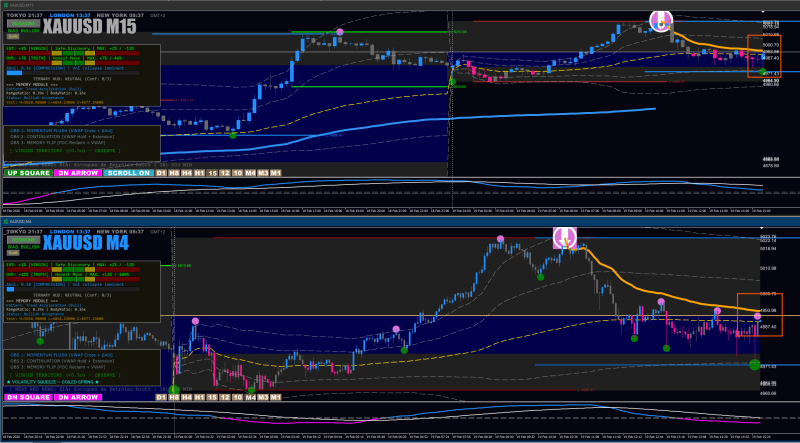Click TOKYO 21:37 clock in M4 chart
The width and height of the screenshot is (800, 443).
click(24, 232)
